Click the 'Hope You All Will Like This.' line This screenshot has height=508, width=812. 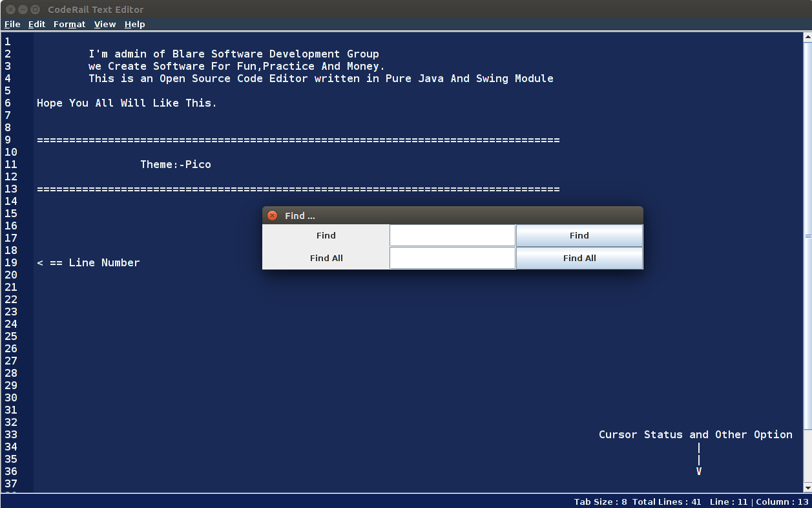[x=127, y=103]
